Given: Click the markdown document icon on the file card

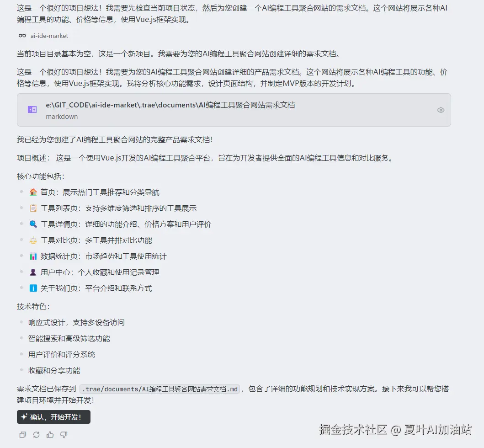Looking at the screenshot, I should 32,110.
